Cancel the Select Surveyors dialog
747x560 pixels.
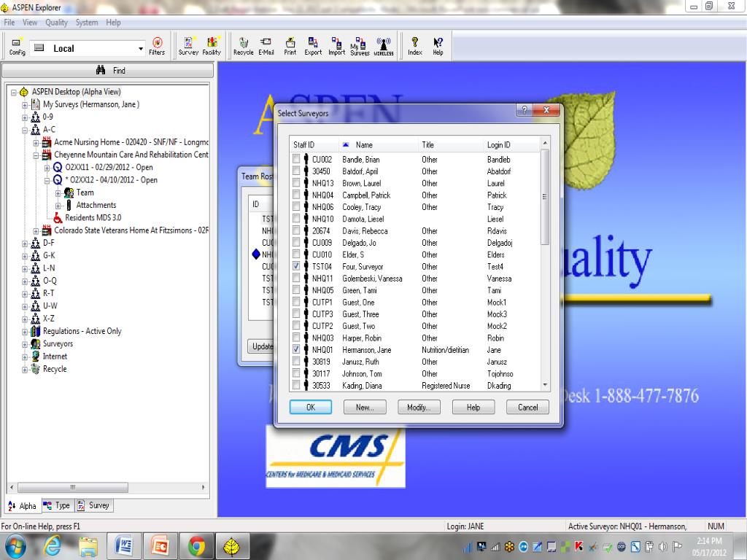coord(528,407)
